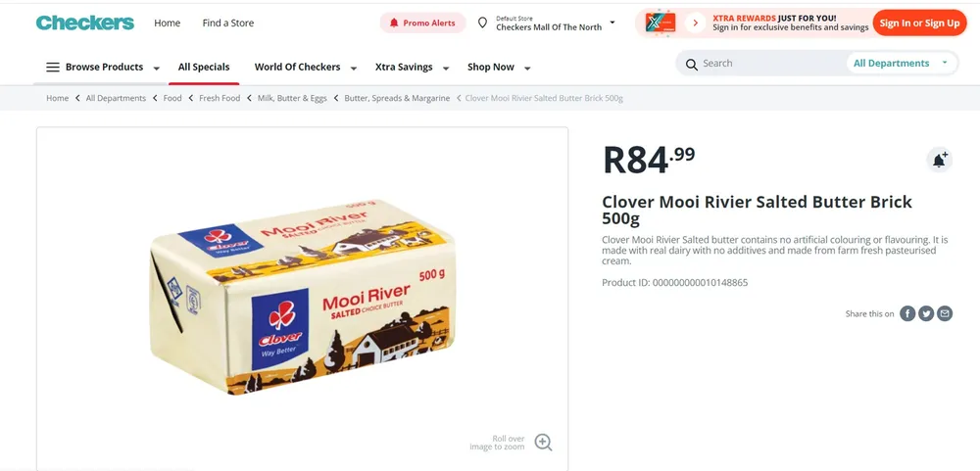The width and height of the screenshot is (980, 471).
Task: Open the All Specials tab
Action: point(204,68)
